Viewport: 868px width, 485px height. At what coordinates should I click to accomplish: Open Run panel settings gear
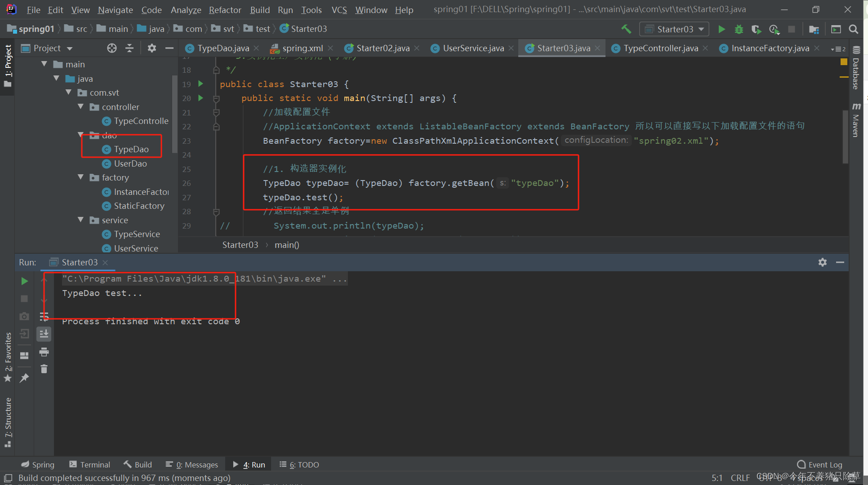click(823, 262)
